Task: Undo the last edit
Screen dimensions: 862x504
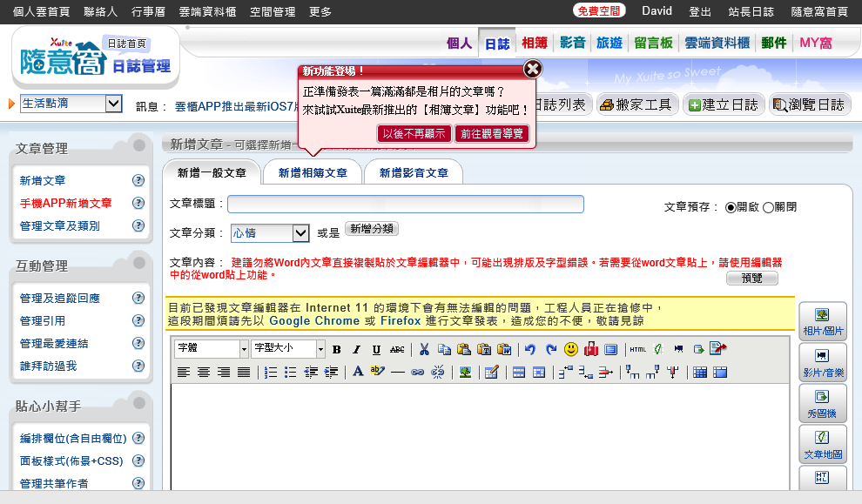Action: tap(530, 349)
